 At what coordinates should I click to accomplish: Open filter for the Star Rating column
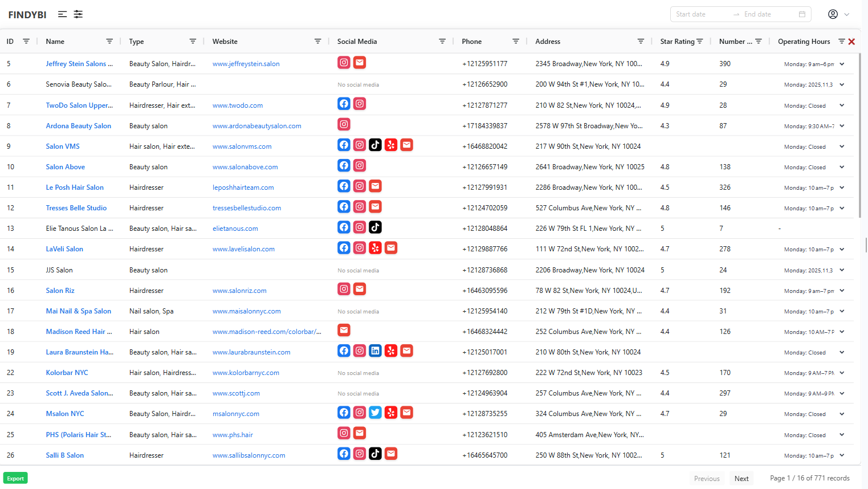click(700, 41)
